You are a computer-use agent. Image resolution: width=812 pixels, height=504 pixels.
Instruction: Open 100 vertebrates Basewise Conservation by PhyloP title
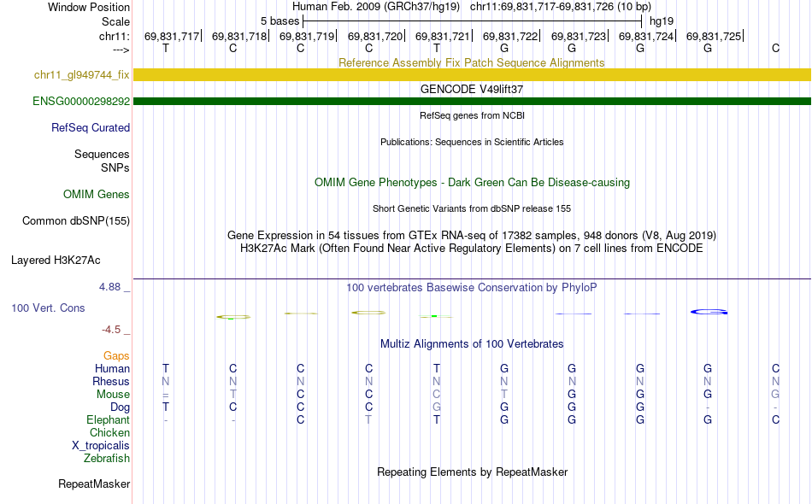pyautogui.click(x=472, y=288)
